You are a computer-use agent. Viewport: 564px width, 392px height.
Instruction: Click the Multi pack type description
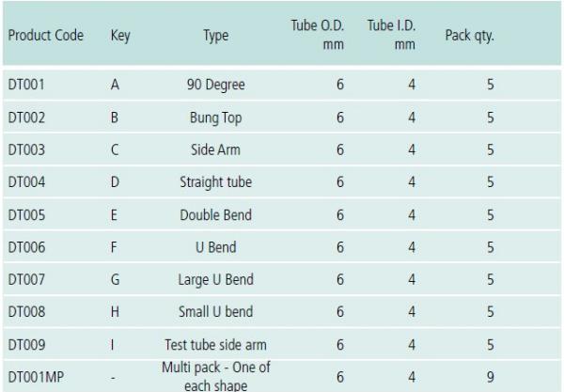216,376
